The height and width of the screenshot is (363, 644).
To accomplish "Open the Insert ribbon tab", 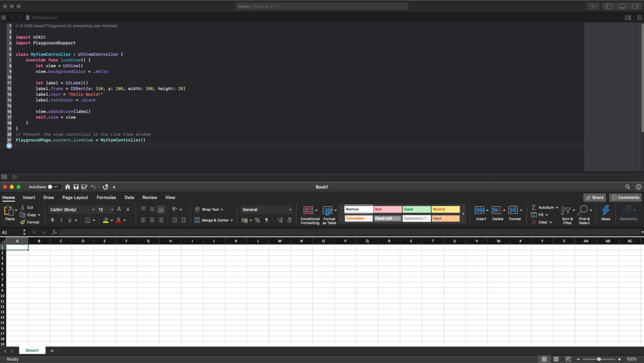I will click(x=29, y=197).
